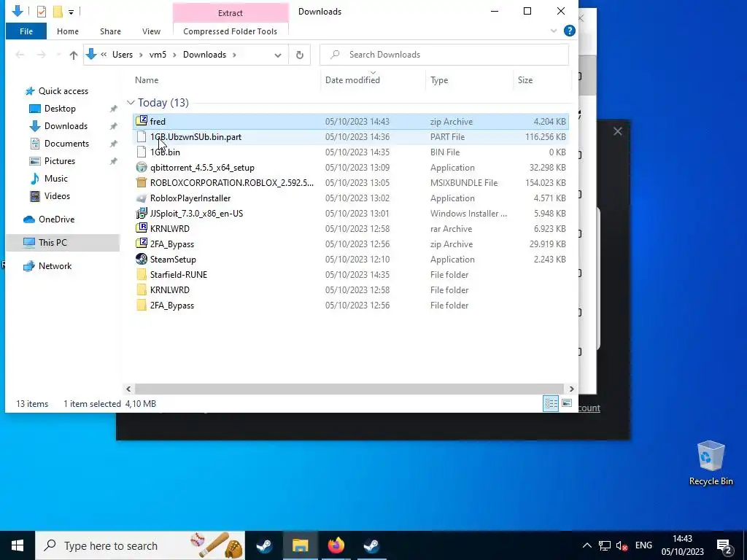Click the network status tray icon
Image resolution: width=747 pixels, height=560 pixels.
tap(605, 545)
